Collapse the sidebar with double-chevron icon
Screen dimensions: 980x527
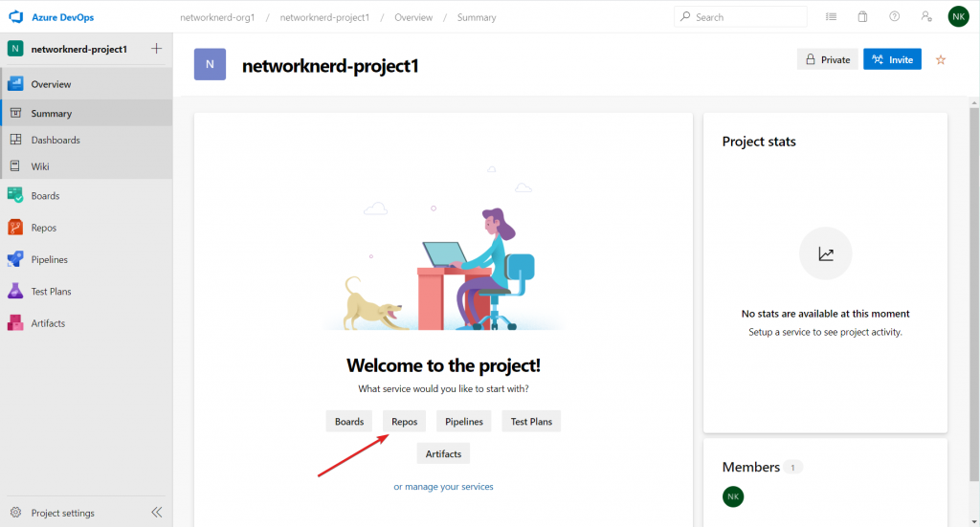pyautogui.click(x=157, y=513)
